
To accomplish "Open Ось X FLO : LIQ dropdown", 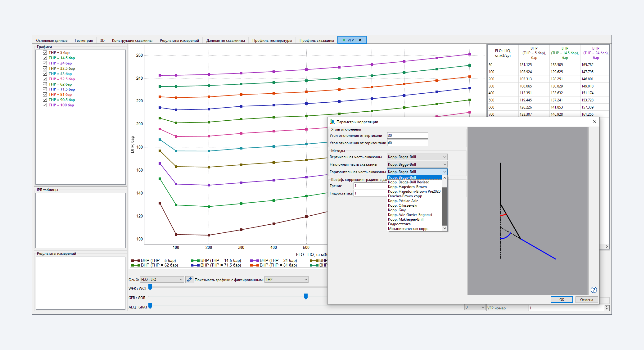I will click(162, 280).
